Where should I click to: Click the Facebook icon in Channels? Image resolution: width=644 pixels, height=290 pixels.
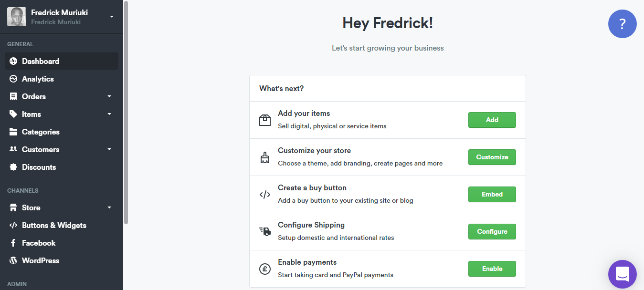click(x=13, y=243)
